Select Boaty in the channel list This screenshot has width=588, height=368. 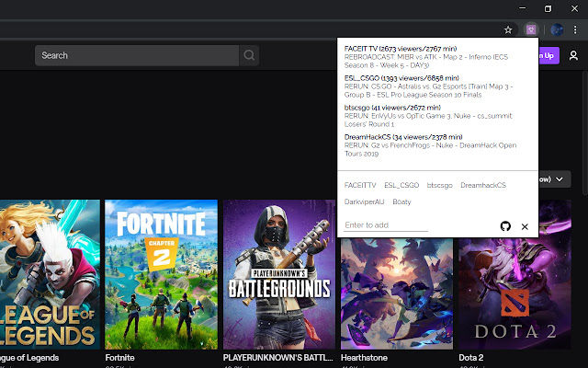pos(401,202)
